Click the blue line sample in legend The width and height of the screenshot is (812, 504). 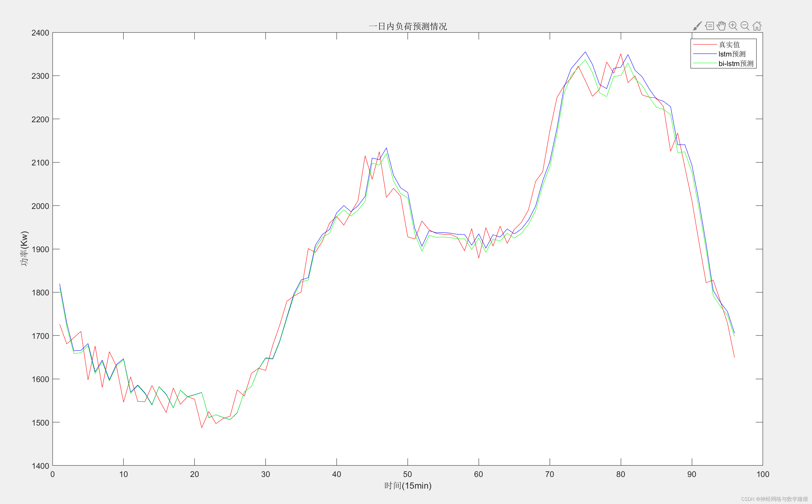(705, 54)
